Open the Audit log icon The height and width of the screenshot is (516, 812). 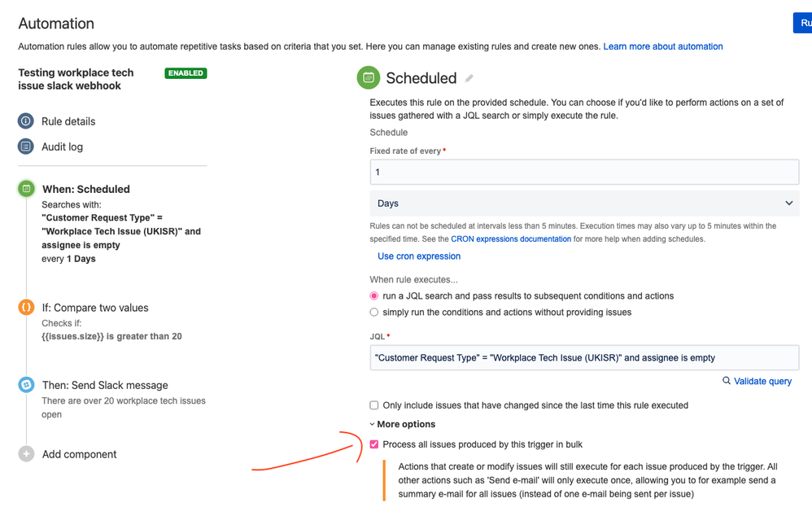click(x=26, y=146)
